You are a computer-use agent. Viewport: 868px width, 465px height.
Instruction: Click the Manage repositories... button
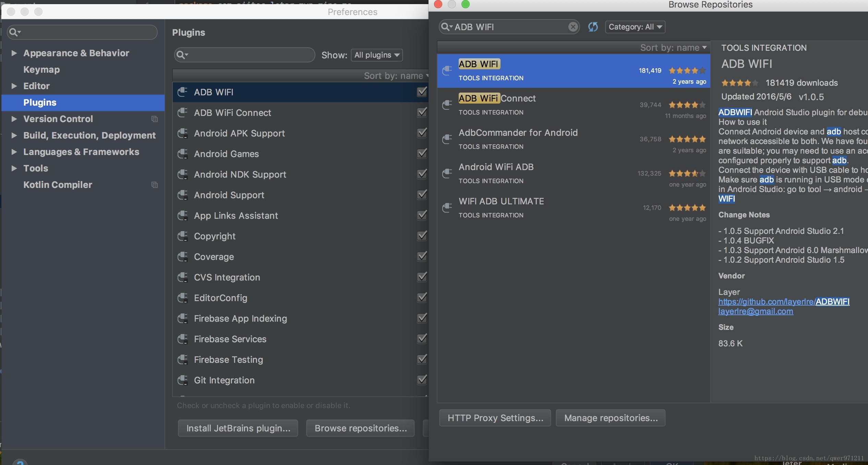coord(611,418)
